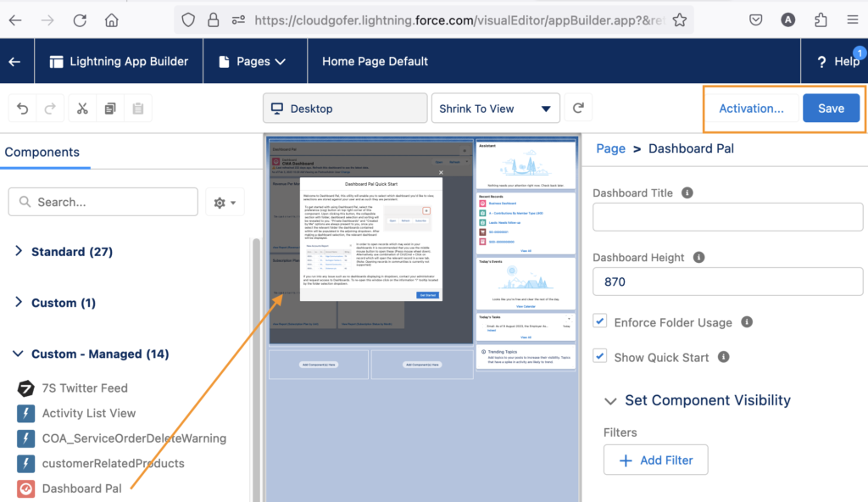Viewport: 868px width, 502px height.
Task: Click the Enforce Folder Usage info icon
Action: click(747, 322)
